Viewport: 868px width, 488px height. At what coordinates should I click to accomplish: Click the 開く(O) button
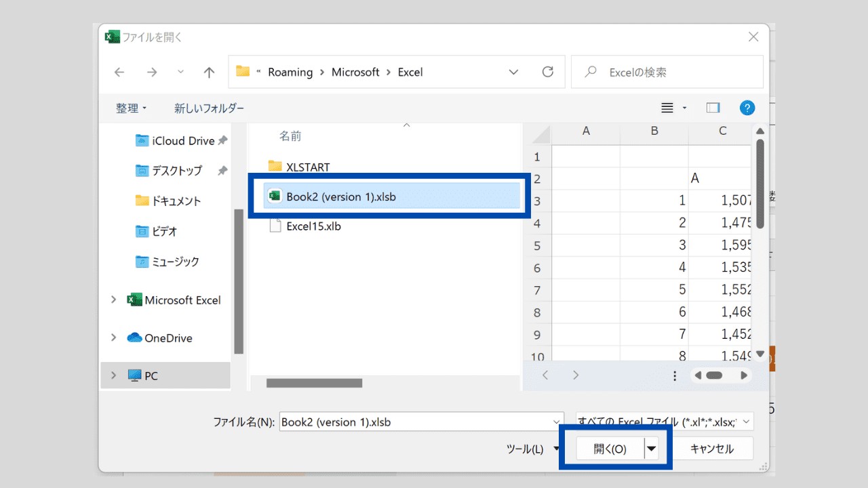point(610,449)
